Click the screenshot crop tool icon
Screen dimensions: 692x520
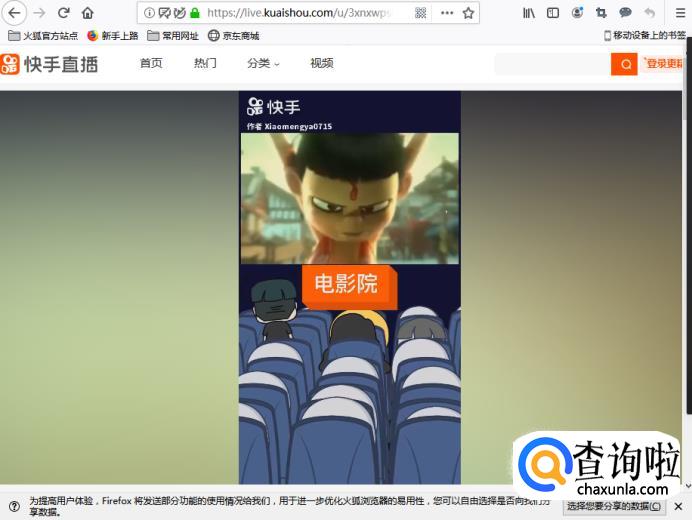(x=601, y=13)
